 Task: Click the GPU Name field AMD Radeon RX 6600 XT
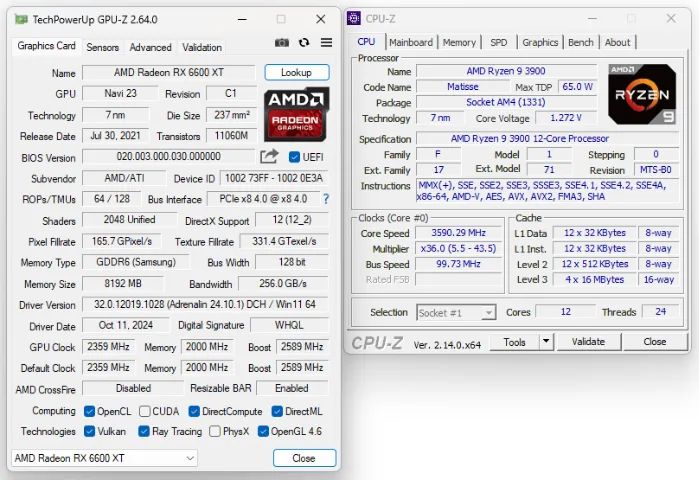tap(169, 73)
